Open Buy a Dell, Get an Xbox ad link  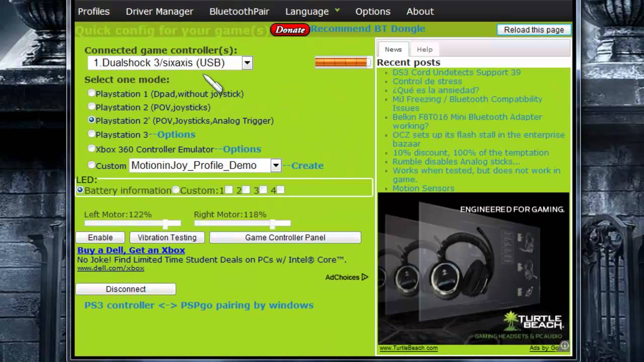coord(131,250)
